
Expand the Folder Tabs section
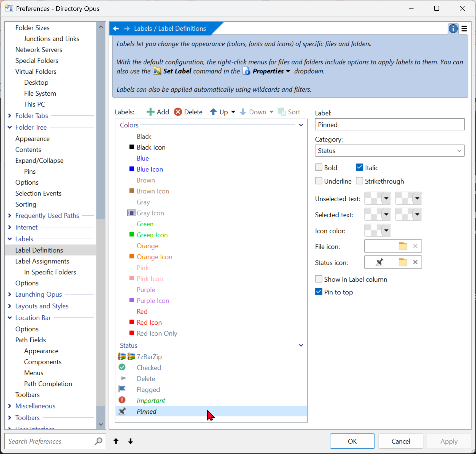click(x=10, y=116)
